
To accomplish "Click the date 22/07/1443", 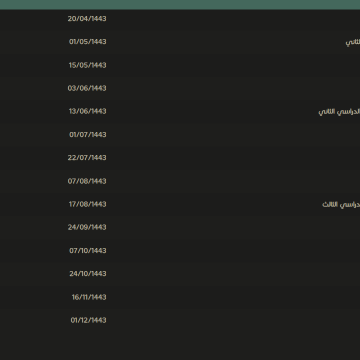I will coord(87,157).
